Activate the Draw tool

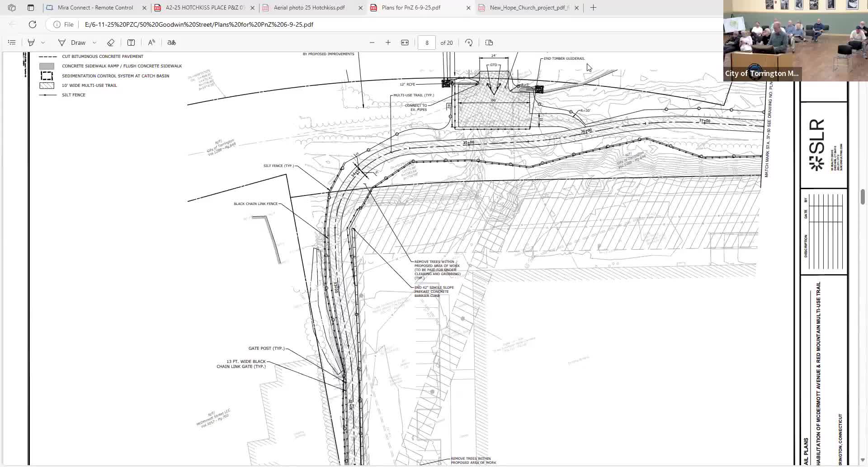click(x=72, y=43)
